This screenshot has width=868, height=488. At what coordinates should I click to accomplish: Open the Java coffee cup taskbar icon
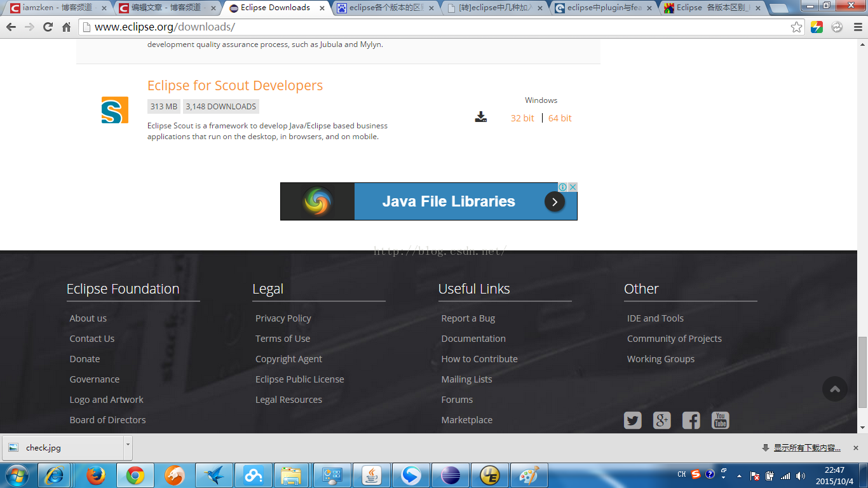372,475
